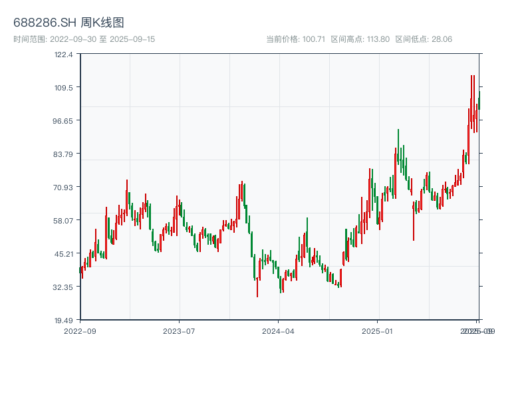Click the x-axis label 2024-04
This screenshot has width=532, height=399.
(278, 331)
